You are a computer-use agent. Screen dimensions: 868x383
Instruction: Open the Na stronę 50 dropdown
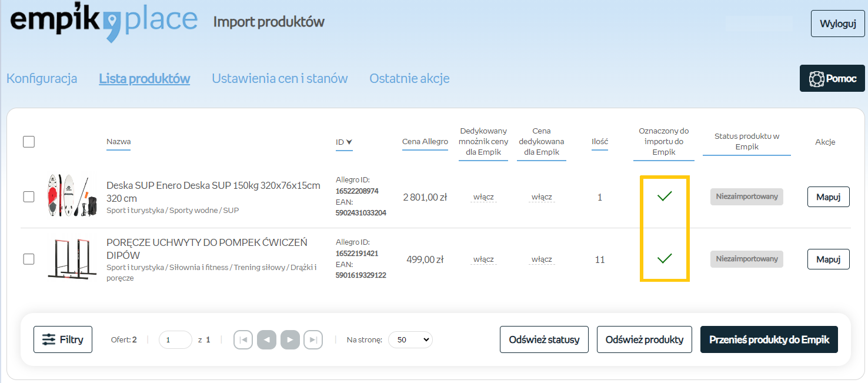tap(410, 339)
